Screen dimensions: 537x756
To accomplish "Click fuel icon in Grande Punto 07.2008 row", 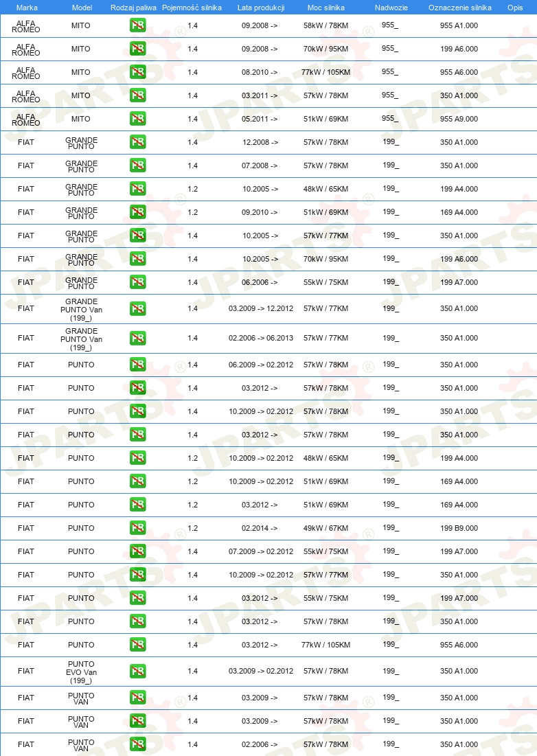I will pyautogui.click(x=138, y=165).
